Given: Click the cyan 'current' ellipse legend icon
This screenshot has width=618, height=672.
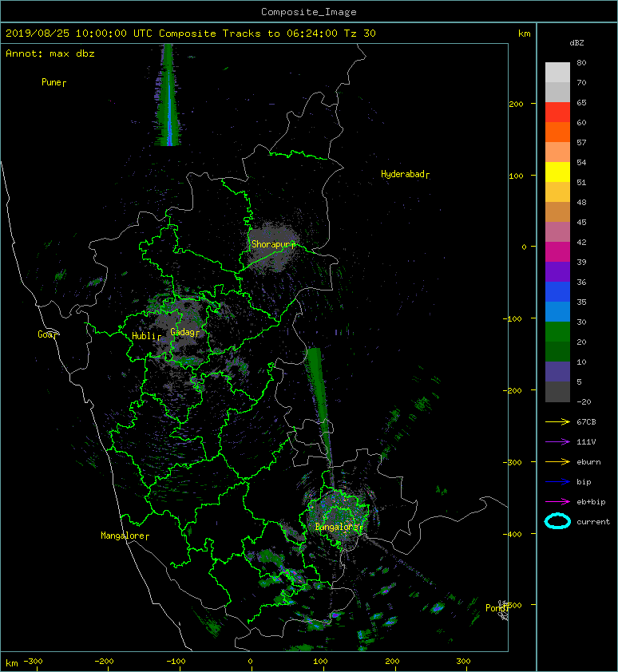Looking at the screenshot, I should 557,521.
